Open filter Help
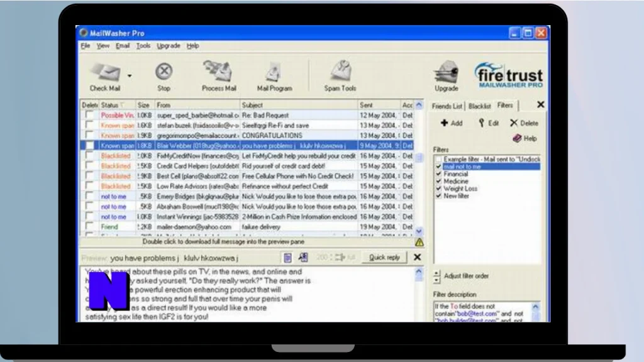644x362 pixels. click(x=525, y=138)
